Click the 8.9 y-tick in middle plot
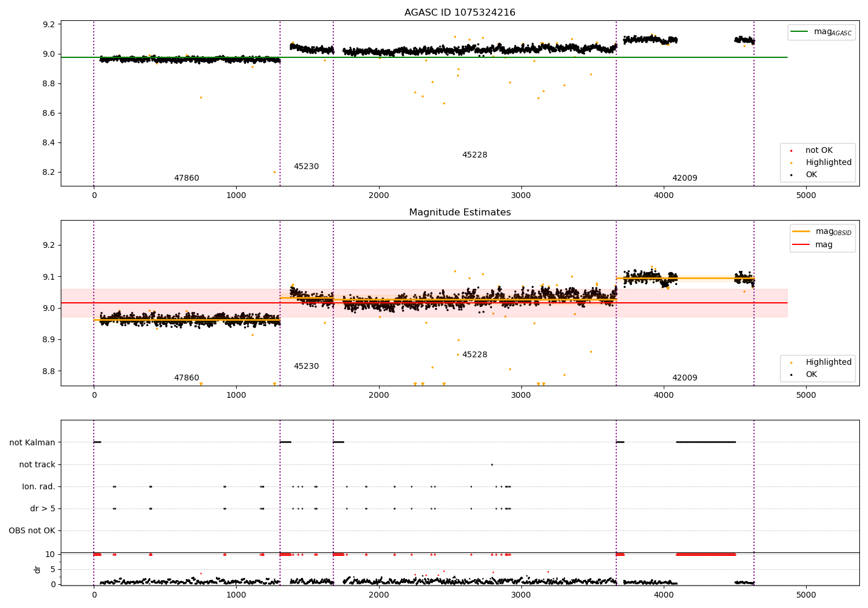The width and height of the screenshot is (868, 608). tap(49, 340)
